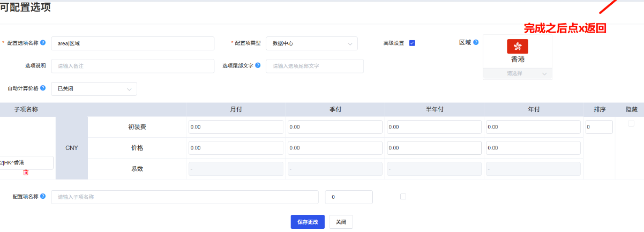
Task: Click help icon beside 区域 label
Action: click(x=476, y=42)
